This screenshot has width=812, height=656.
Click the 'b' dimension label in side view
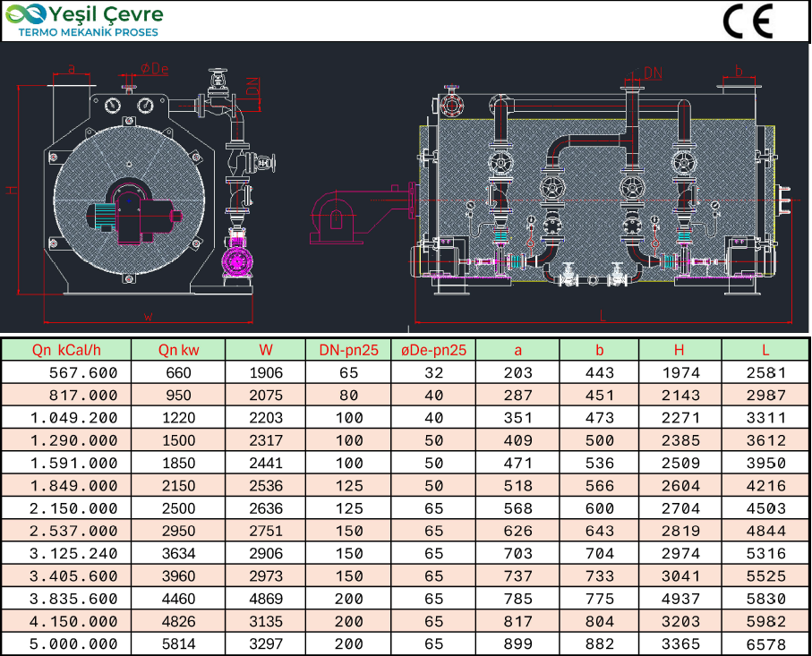(x=739, y=69)
